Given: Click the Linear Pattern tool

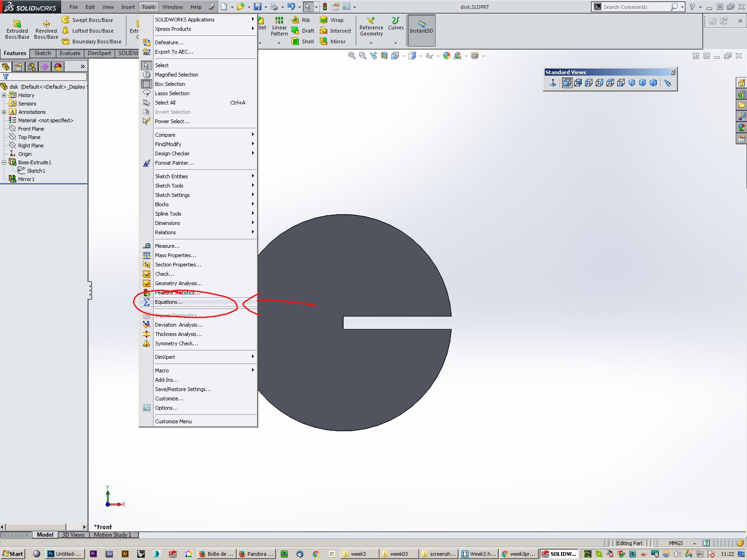Looking at the screenshot, I should coord(279,27).
